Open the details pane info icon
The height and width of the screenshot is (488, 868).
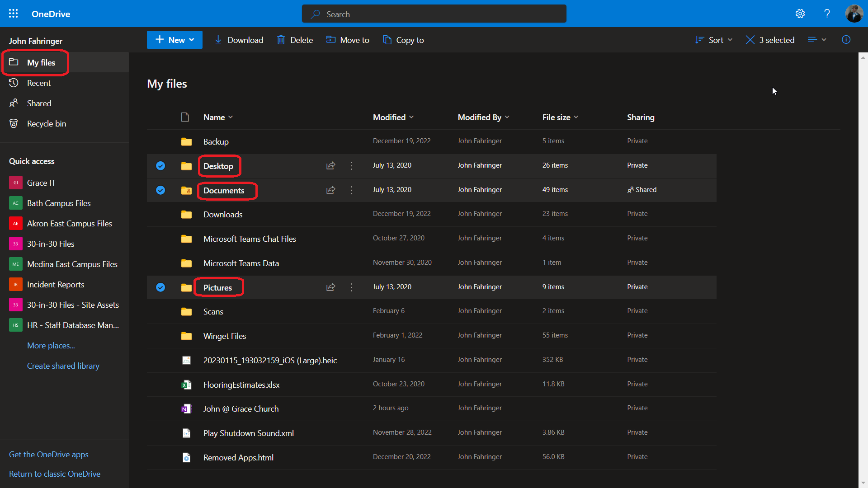click(x=846, y=40)
